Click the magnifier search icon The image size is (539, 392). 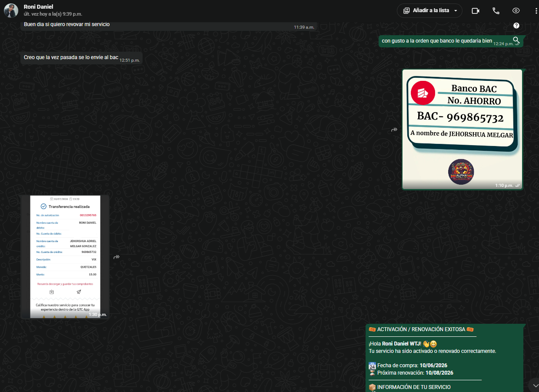(516, 40)
